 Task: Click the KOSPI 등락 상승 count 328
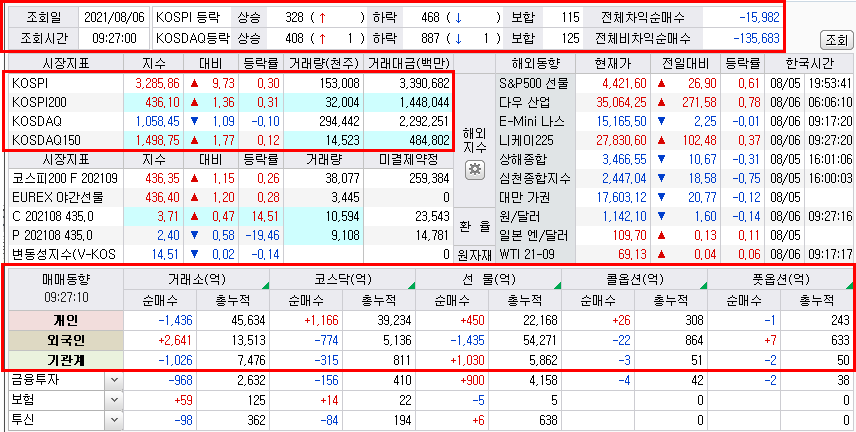coord(294,17)
